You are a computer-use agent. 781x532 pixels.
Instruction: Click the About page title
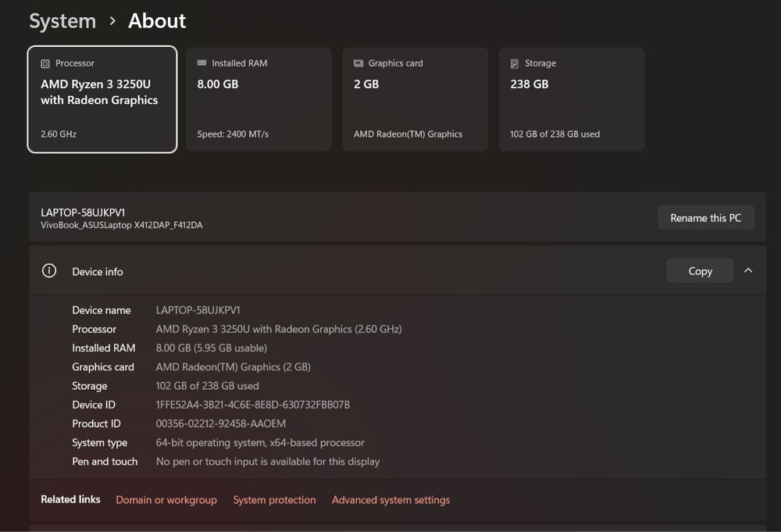[157, 21]
